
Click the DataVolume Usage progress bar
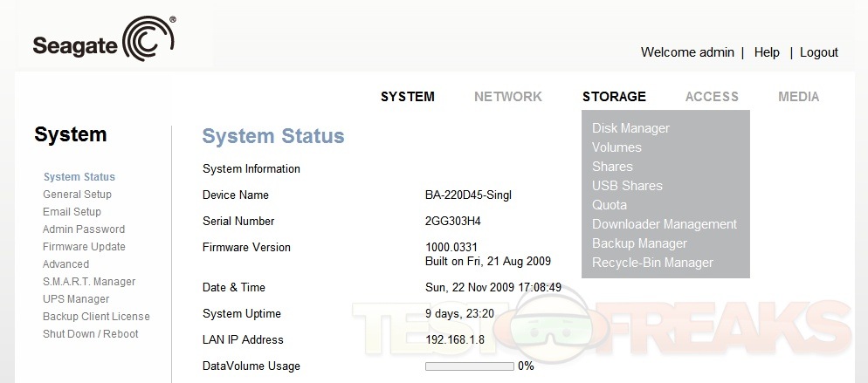coord(469,366)
